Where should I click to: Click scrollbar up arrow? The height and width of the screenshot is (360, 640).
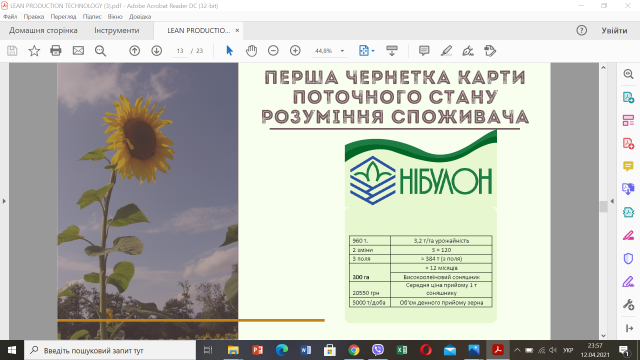coord(603,67)
